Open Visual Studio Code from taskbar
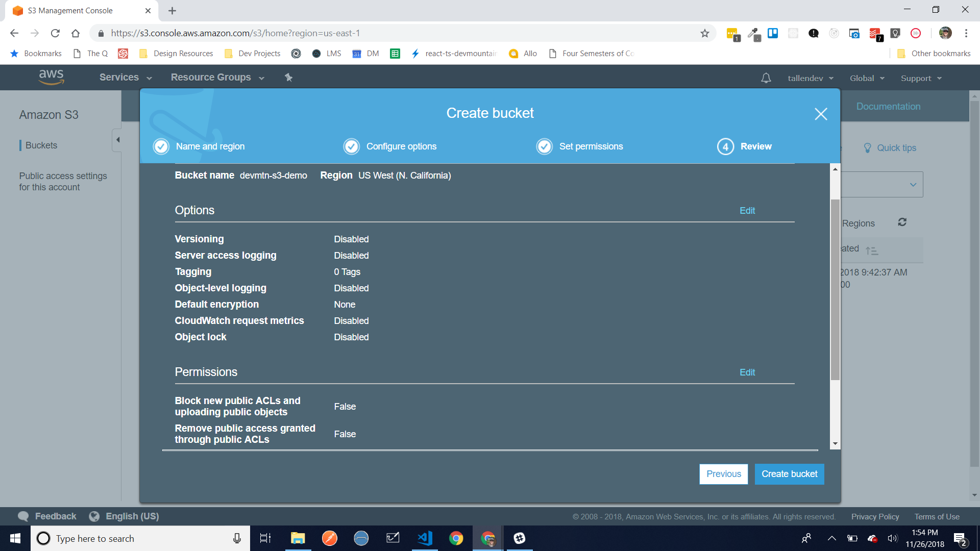Screen dimensions: 980x551 (425, 538)
